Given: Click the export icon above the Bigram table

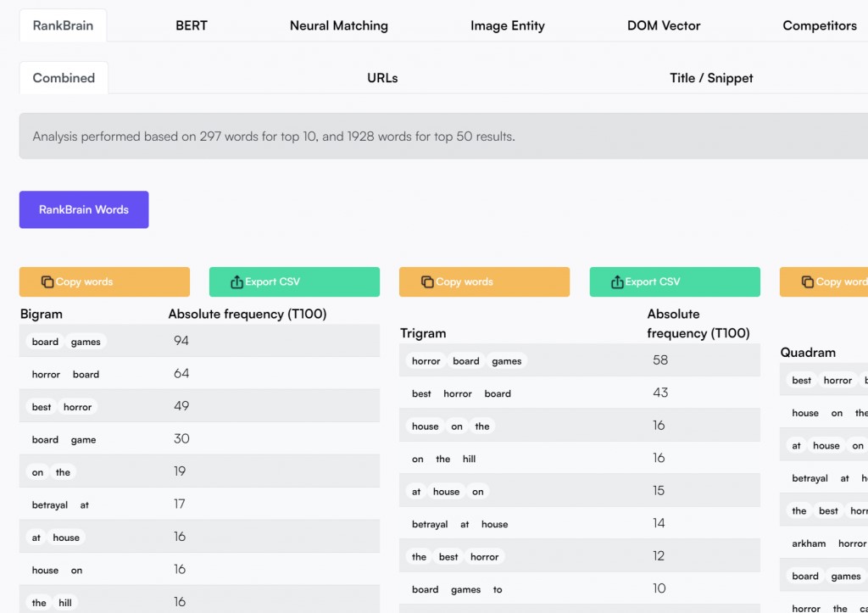Looking at the screenshot, I should click(236, 282).
